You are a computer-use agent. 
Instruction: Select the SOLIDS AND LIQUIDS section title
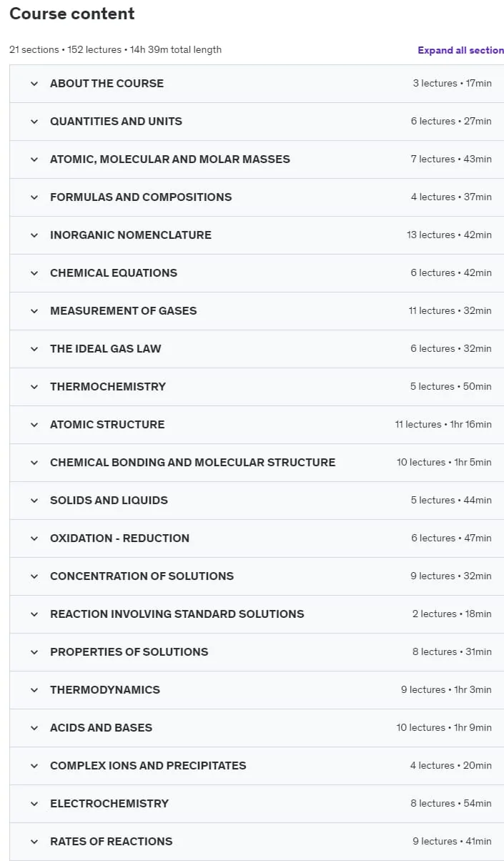pos(109,500)
